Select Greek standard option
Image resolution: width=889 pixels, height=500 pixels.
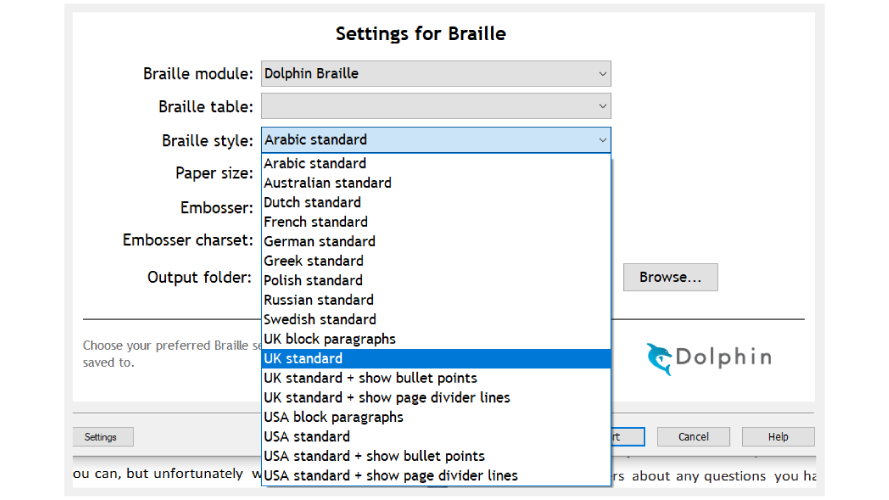pyautogui.click(x=313, y=261)
